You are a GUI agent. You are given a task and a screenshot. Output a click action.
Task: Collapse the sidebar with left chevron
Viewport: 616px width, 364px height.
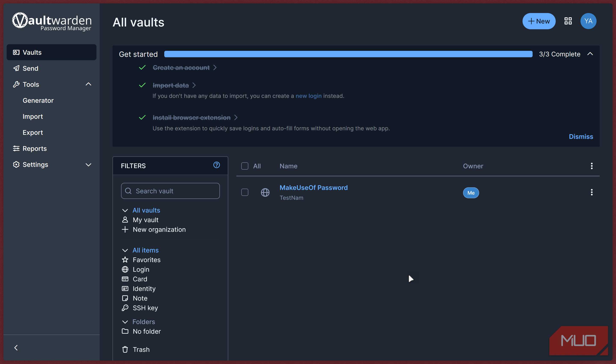pos(16,348)
